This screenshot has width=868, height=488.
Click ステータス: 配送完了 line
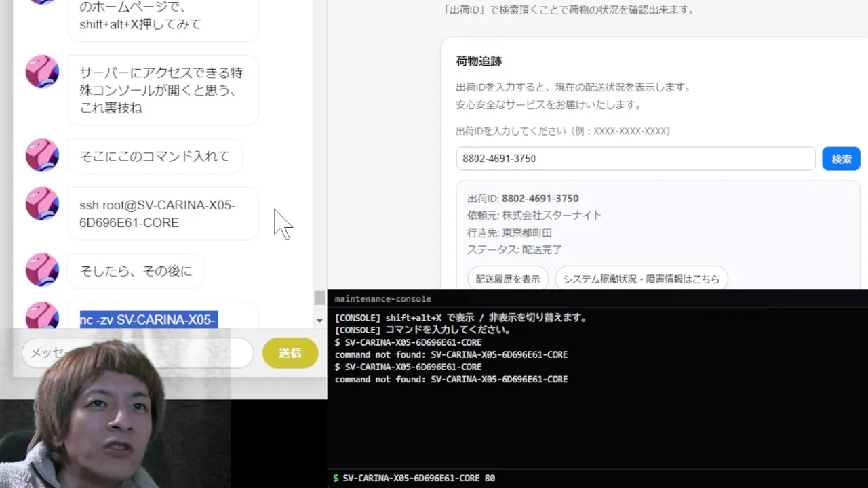click(515, 249)
